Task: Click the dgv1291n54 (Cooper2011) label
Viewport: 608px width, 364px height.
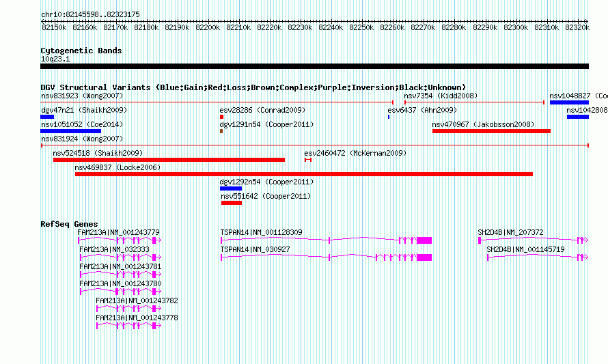Action: pyautogui.click(x=266, y=124)
